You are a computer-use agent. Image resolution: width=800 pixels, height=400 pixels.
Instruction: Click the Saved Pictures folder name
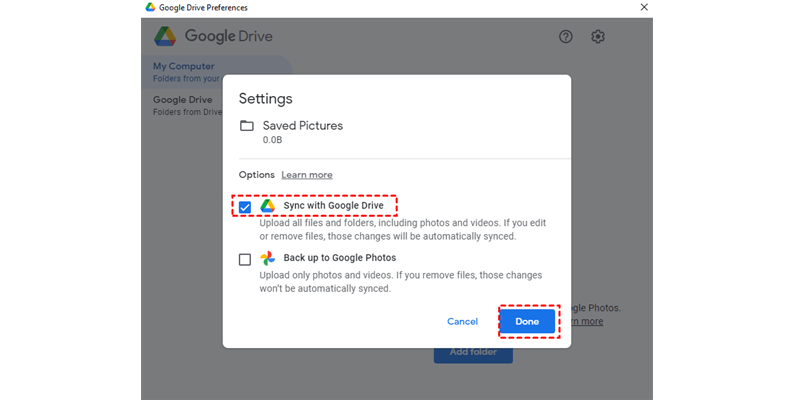tap(302, 126)
